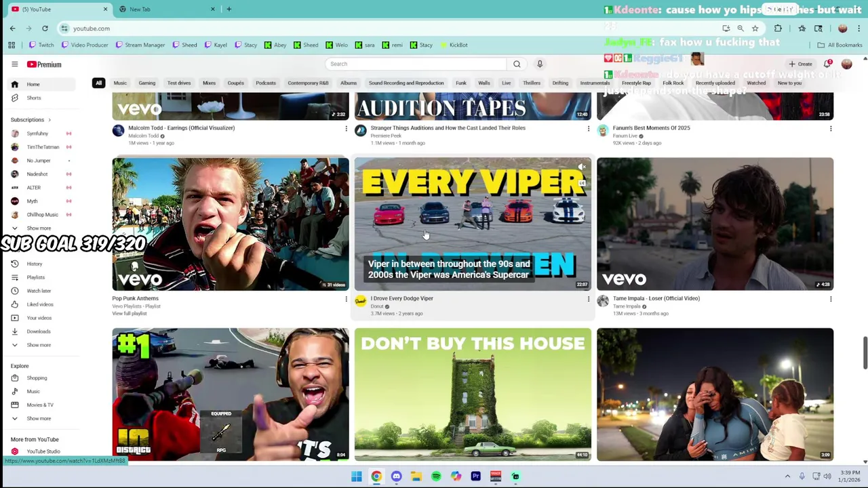This screenshot has width=868, height=488.
Task: Click the YouTube search input field
Action: pos(416,64)
